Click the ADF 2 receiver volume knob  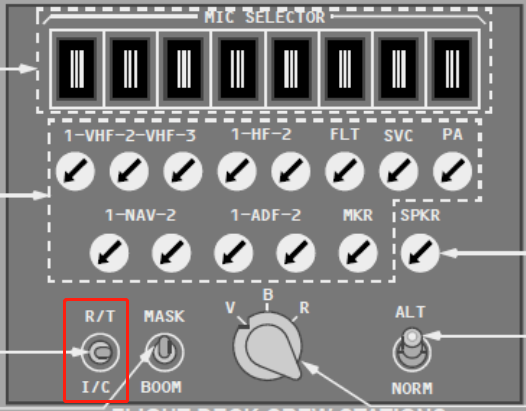pos(296,253)
